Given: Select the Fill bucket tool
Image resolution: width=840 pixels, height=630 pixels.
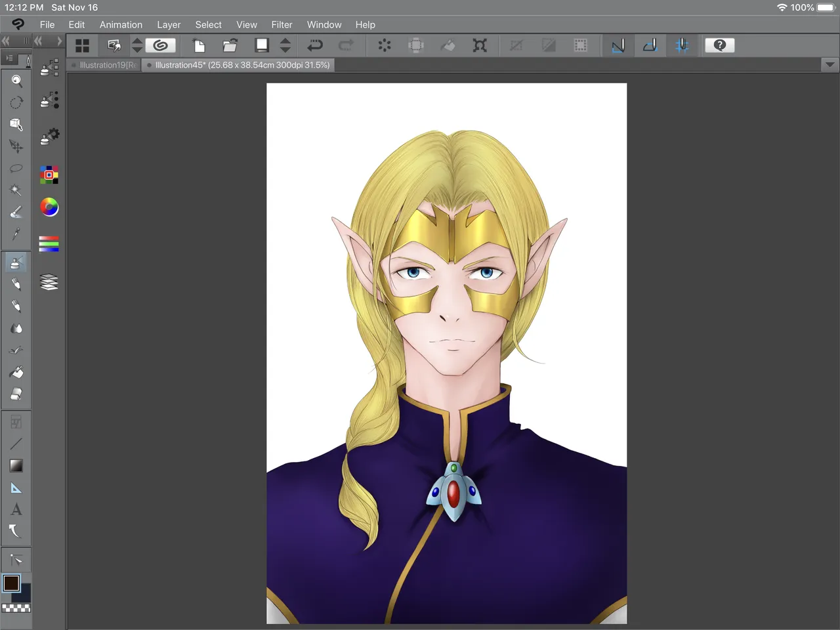Looking at the screenshot, I should coord(16,372).
